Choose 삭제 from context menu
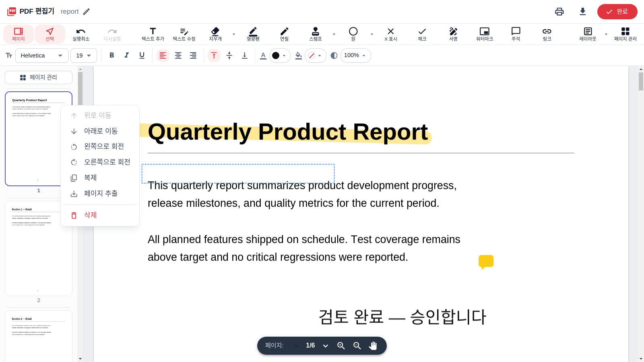Viewport: 644px width, 362px height. (x=100, y=215)
